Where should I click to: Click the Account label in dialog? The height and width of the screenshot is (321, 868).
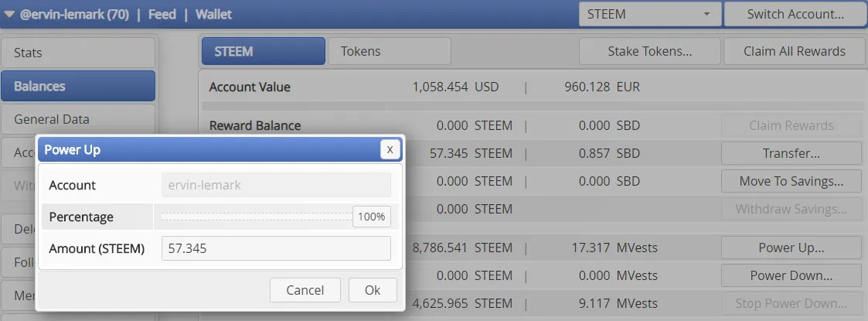[x=72, y=185]
